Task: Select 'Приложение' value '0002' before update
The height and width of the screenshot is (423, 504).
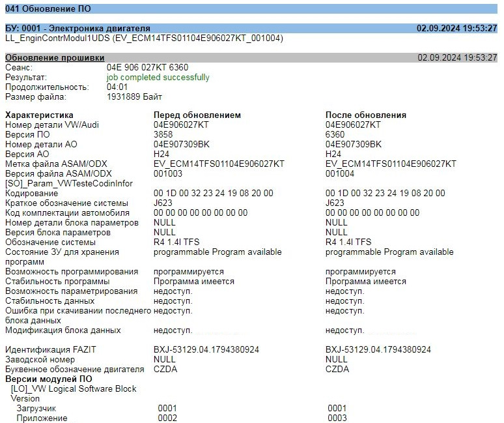Action: point(167,418)
